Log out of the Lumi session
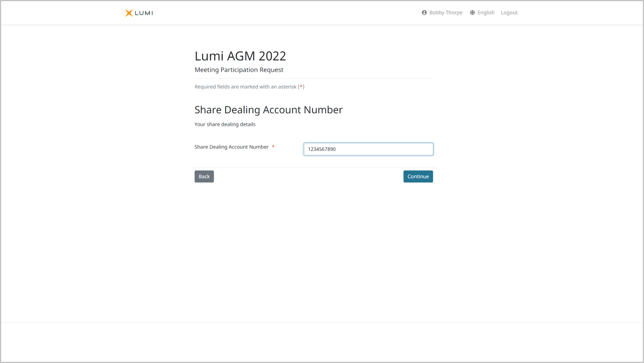644x363 pixels. click(509, 12)
